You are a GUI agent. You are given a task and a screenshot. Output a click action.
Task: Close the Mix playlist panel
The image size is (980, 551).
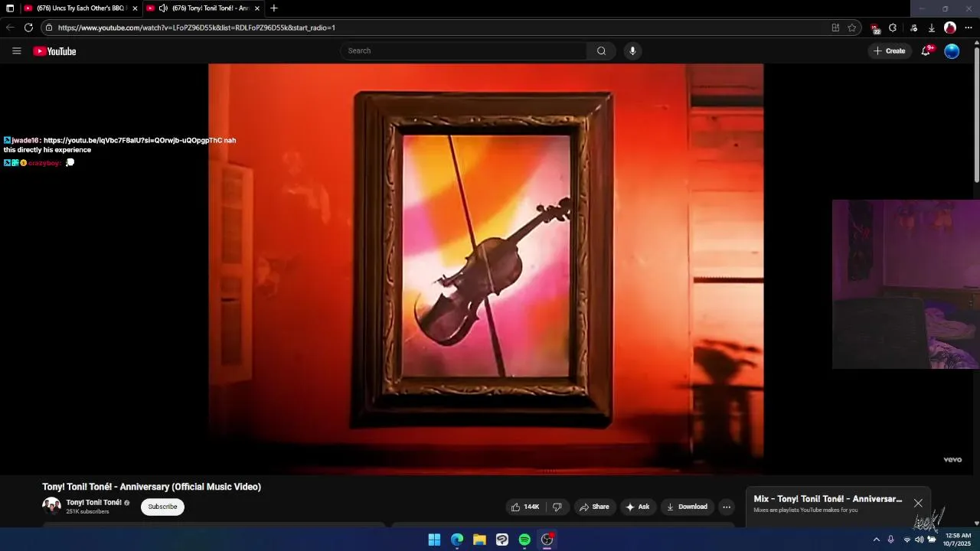click(x=918, y=503)
